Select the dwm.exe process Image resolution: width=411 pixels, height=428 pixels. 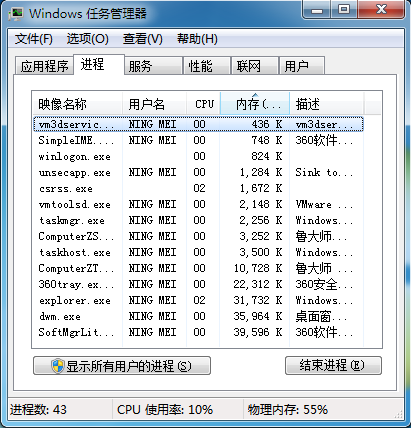[198, 316]
